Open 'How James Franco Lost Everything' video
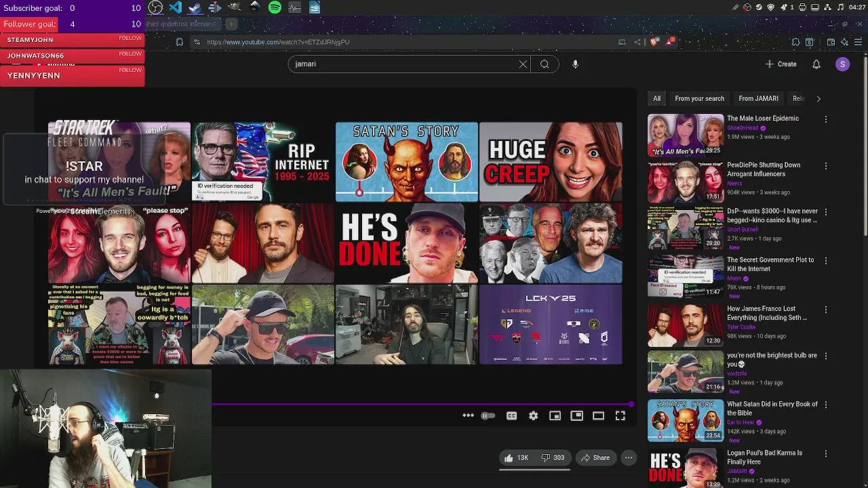The height and width of the screenshot is (488, 868). (x=767, y=313)
